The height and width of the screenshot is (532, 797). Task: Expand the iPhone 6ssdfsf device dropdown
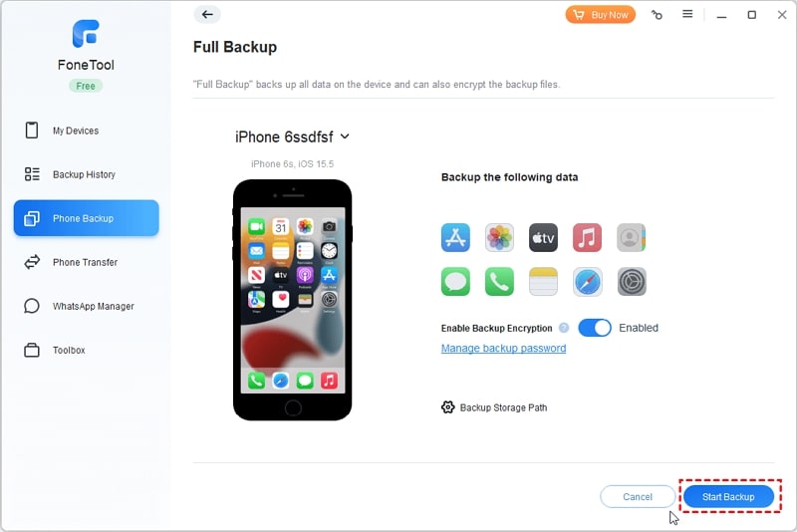345,136
